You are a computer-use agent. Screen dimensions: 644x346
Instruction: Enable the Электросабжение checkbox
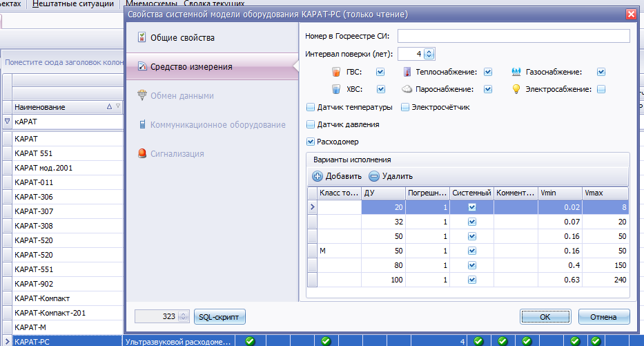(601, 89)
